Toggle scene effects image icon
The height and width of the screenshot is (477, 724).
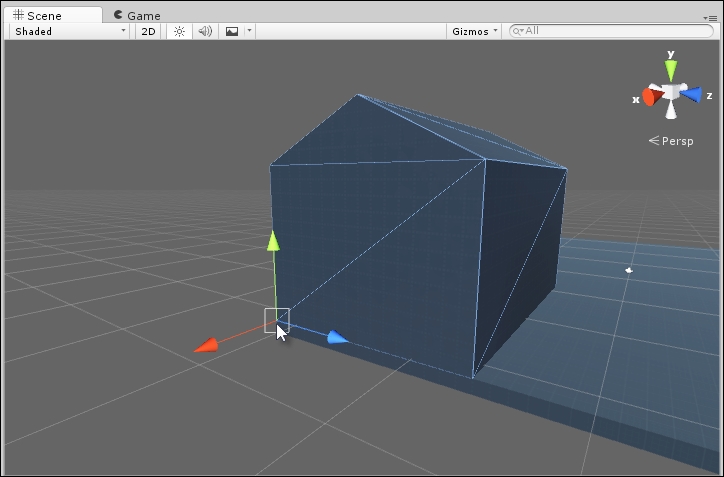point(232,31)
